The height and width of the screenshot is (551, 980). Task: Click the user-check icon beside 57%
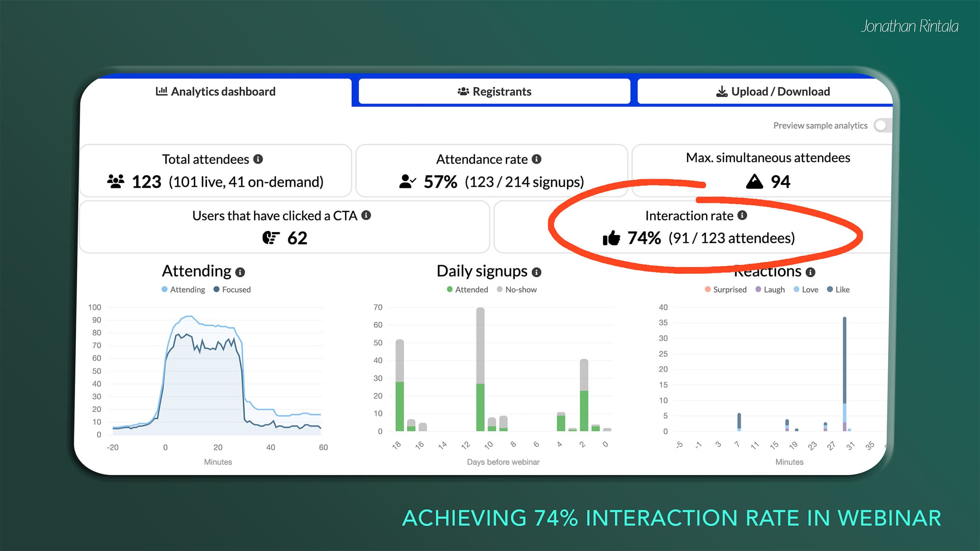click(x=408, y=181)
